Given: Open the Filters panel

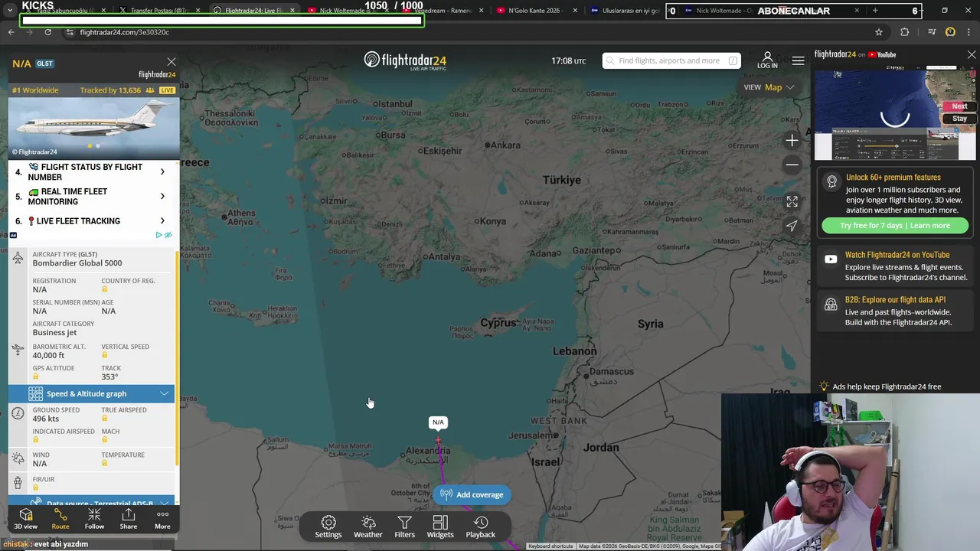Looking at the screenshot, I should (x=404, y=527).
